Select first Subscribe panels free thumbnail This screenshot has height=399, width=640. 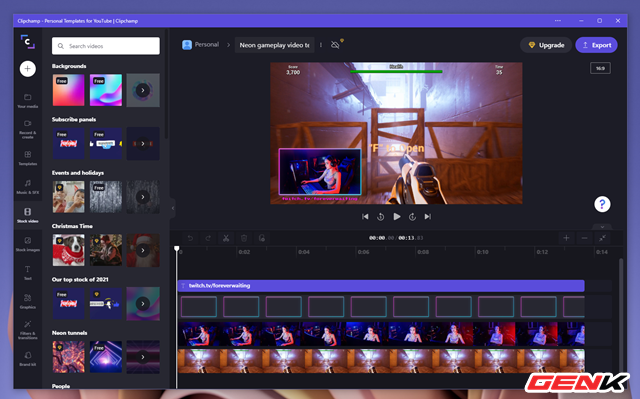coord(69,143)
